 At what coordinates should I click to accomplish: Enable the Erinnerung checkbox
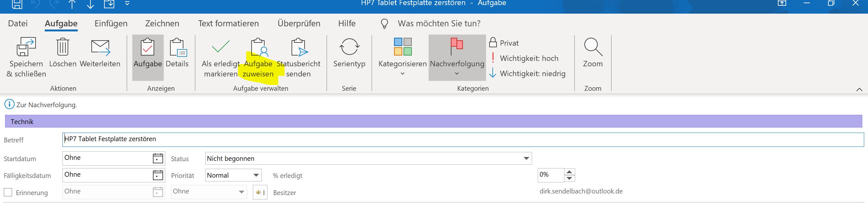click(x=8, y=192)
